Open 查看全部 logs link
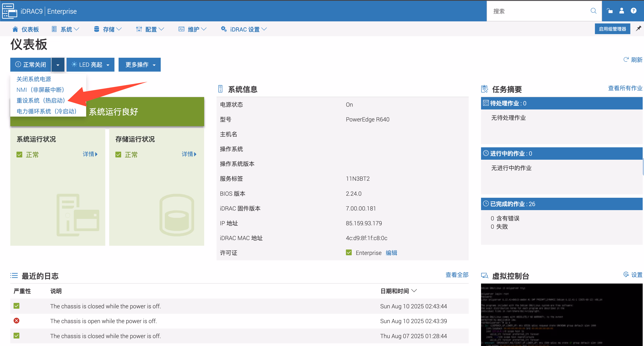 (457, 275)
